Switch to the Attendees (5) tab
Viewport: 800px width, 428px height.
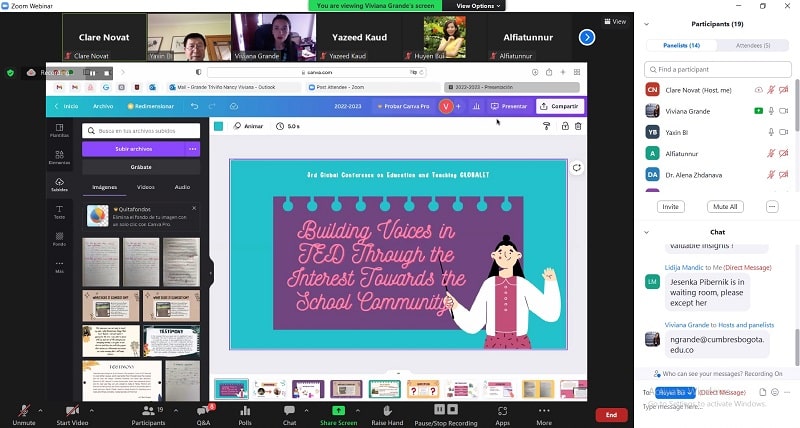[753, 46]
